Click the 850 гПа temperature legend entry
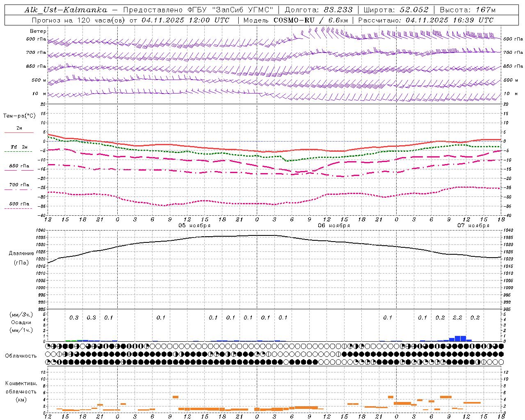The image size is (525, 420). point(19,166)
